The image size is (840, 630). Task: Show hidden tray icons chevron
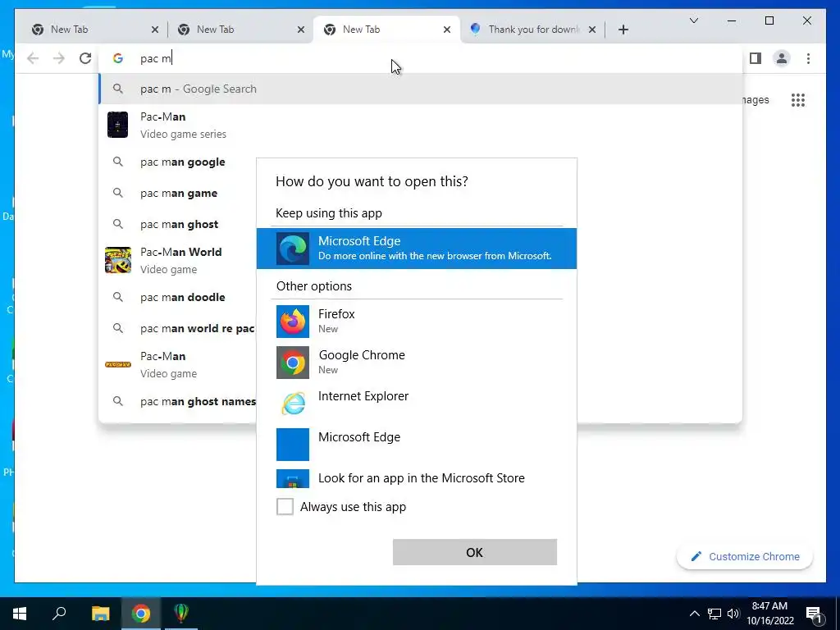pos(694,614)
